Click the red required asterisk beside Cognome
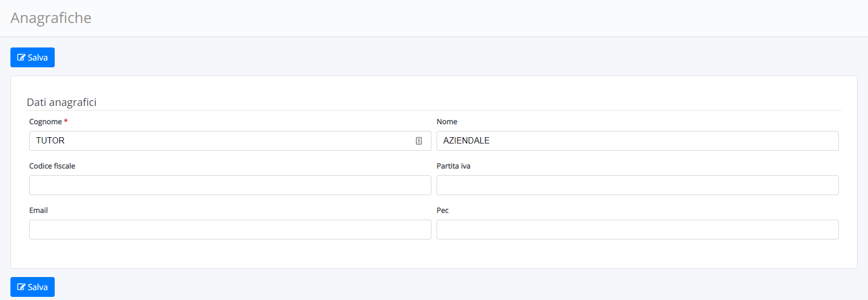Viewport: 868px width, 300px height. (66, 121)
